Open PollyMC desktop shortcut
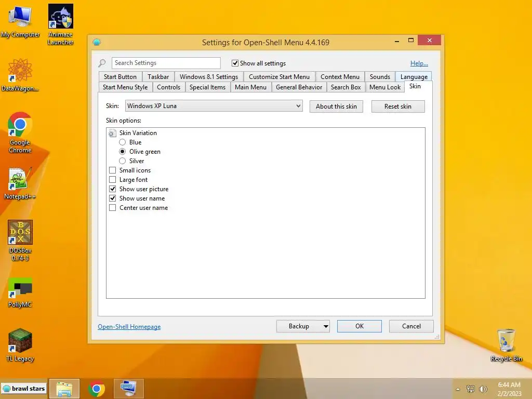532x399 pixels. click(x=20, y=292)
